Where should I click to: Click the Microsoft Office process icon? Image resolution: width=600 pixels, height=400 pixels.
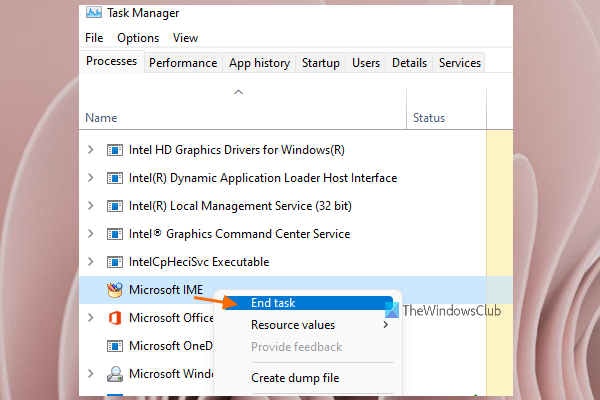(x=115, y=318)
